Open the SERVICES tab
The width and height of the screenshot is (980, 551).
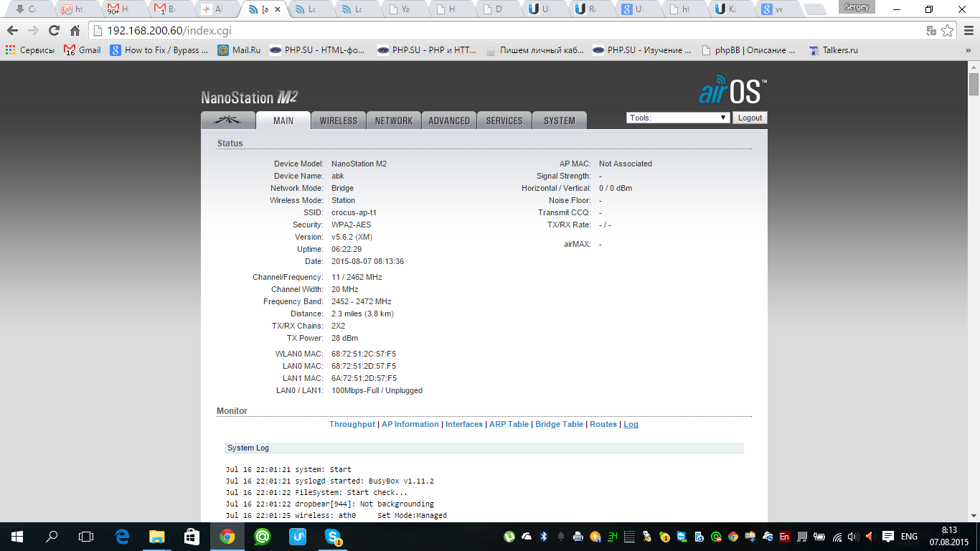pos(504,121)
